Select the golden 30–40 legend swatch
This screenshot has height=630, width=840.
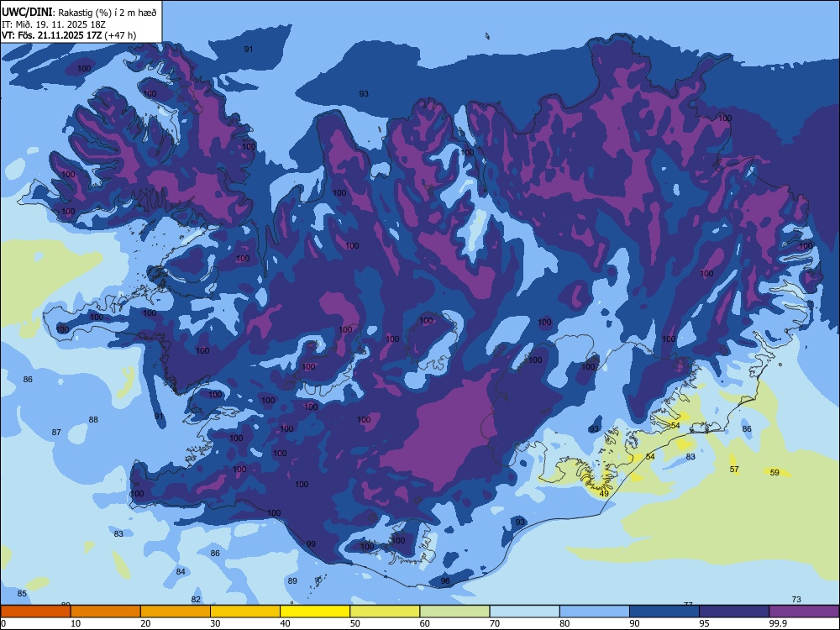(x=245, y=612)
